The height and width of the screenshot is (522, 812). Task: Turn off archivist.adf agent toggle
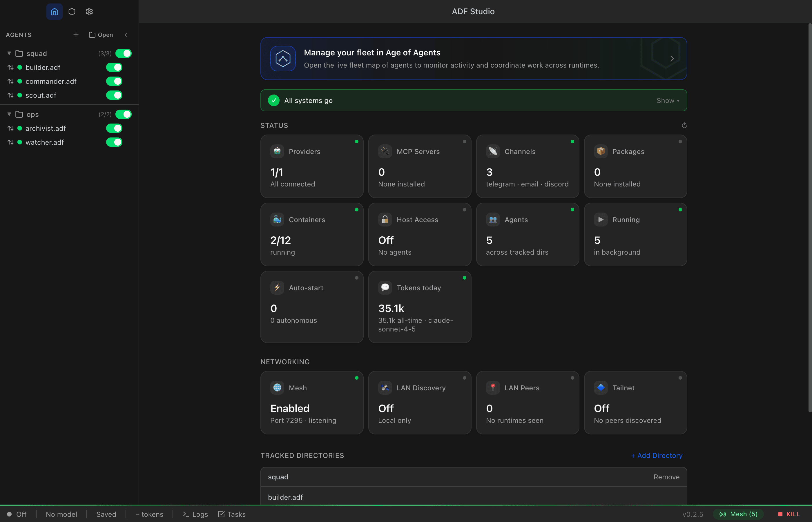point(114,128)
